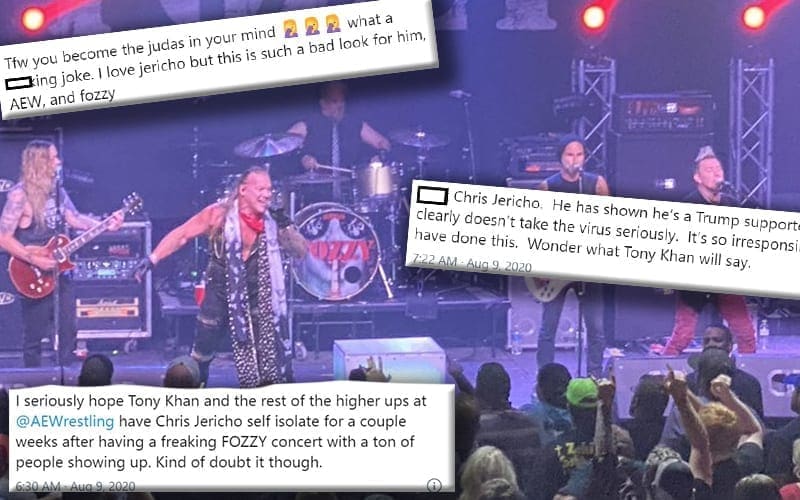
Task: Open the 6:30 AM Aug 9 timestamp
Action: point(76,486)
